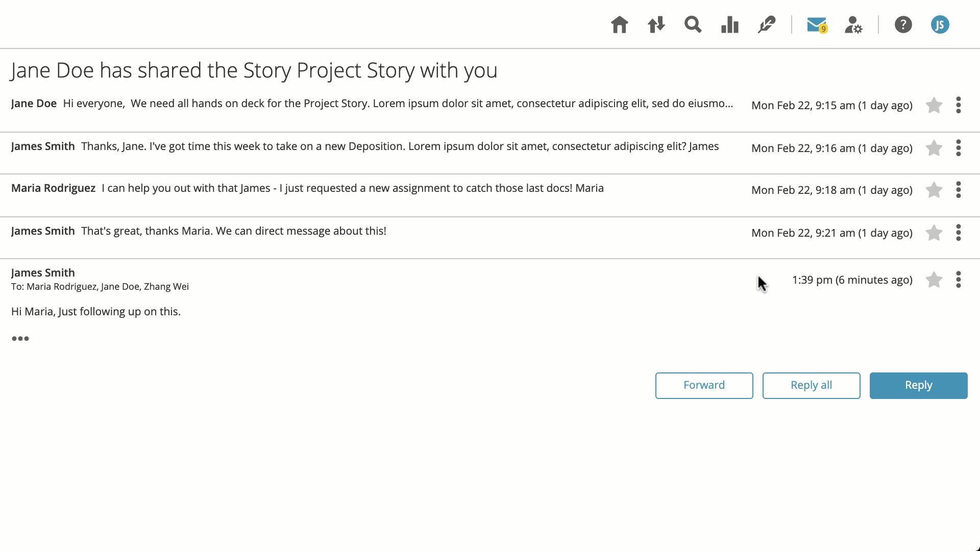Open the transfer/sync icon menu

coord(656,24)
